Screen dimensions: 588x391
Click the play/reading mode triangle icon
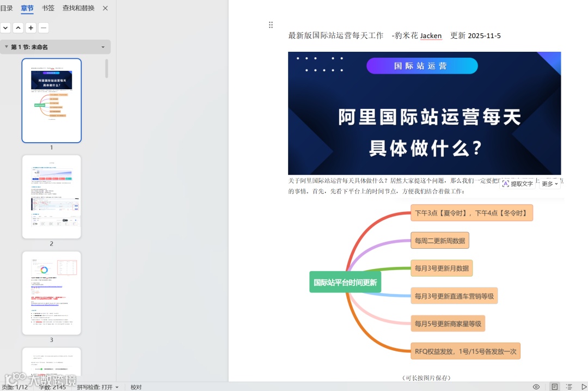pyautogui.click(x=584, y=387)
